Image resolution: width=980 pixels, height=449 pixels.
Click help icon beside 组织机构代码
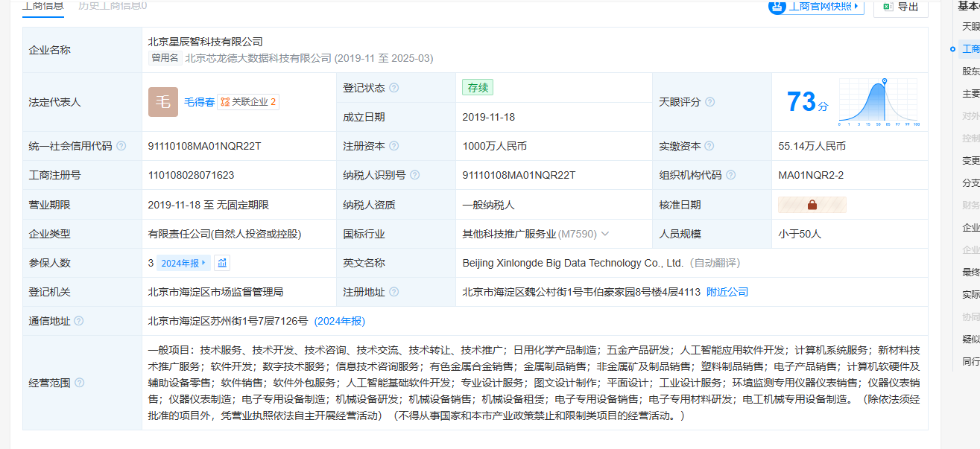pos(730,175)
